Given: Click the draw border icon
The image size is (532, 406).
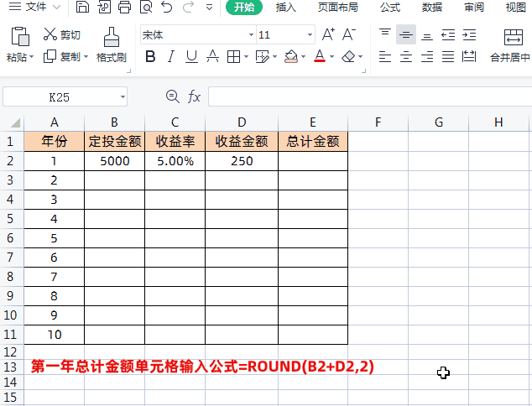Looking at the screenshot, I should (x=263, y=57).
